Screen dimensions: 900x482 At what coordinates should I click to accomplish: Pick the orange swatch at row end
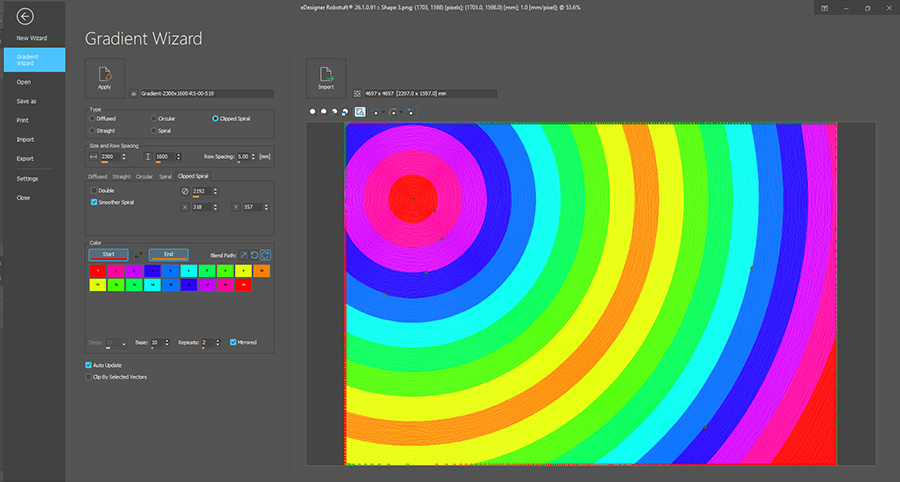(261, 270)
